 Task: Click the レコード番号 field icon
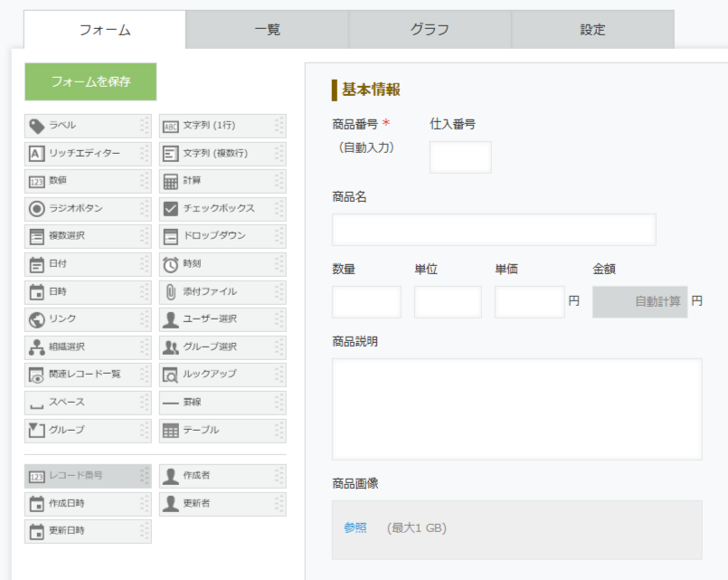click(37, 477)
